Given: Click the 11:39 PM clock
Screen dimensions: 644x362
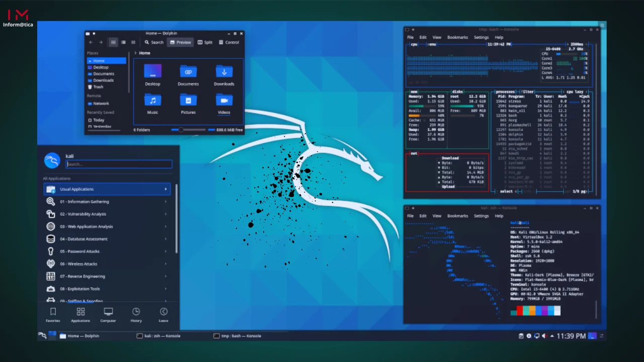Looking at the screenshot, I should (x=571, y=336).
